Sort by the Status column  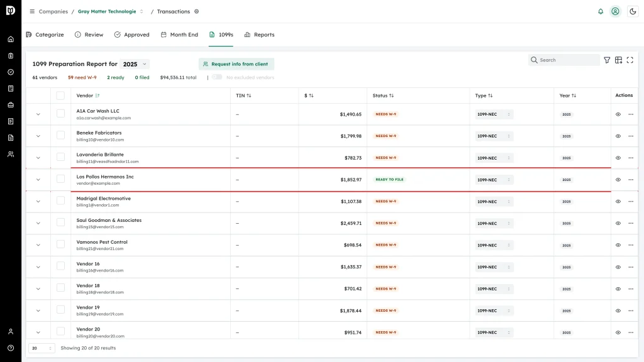tap(391, 96)
